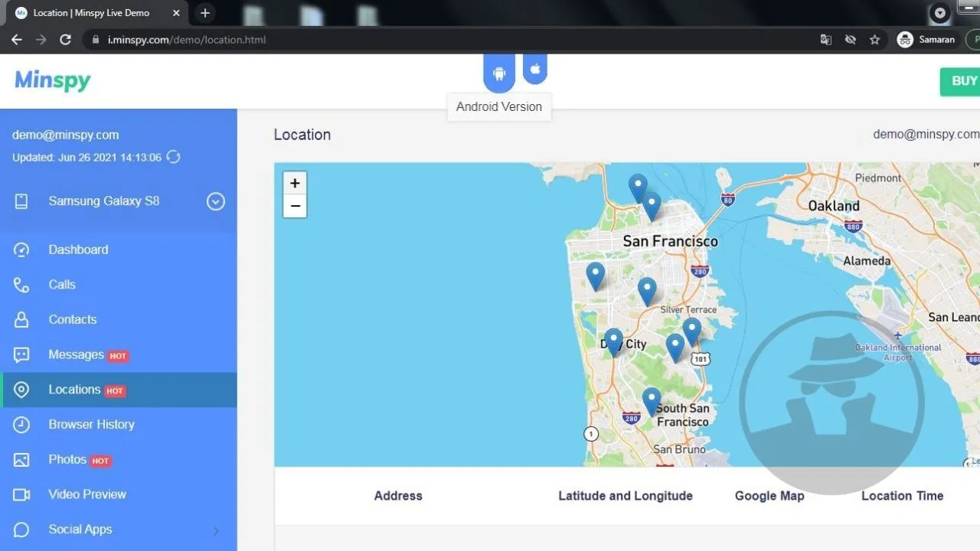Screen dimensions: 980x551
Task: Click the San Bruno label on the map
Action: coord(679,449)
